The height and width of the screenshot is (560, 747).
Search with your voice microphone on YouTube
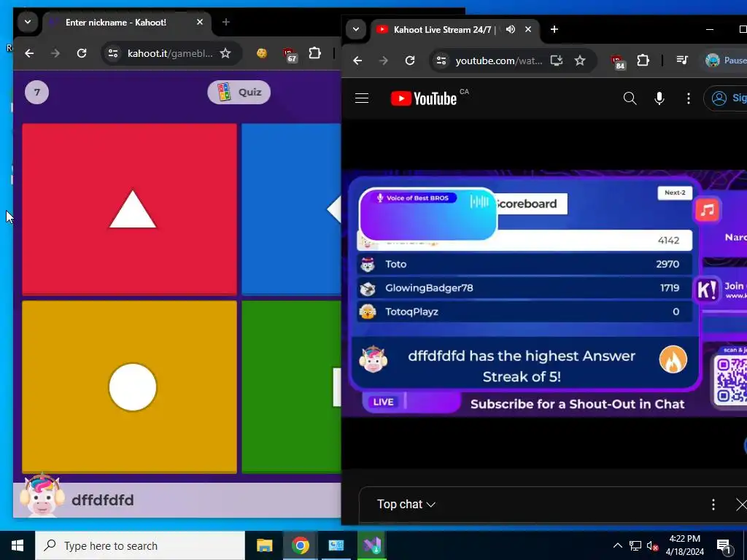point(659,98)
